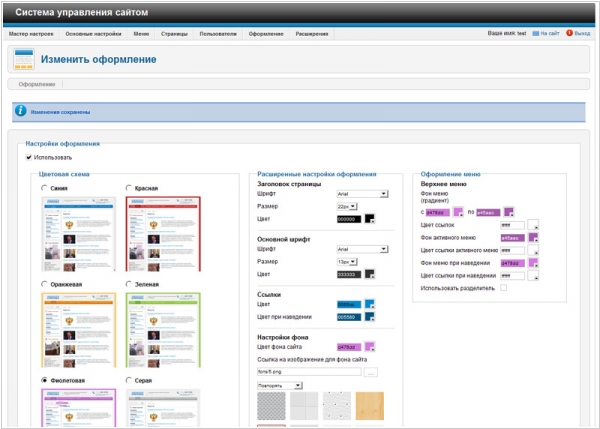The height and width of the screenshot is (429, 600).
Task: Enable the Использовать разделитель checkbox
Action: click(x=503, y=288)
